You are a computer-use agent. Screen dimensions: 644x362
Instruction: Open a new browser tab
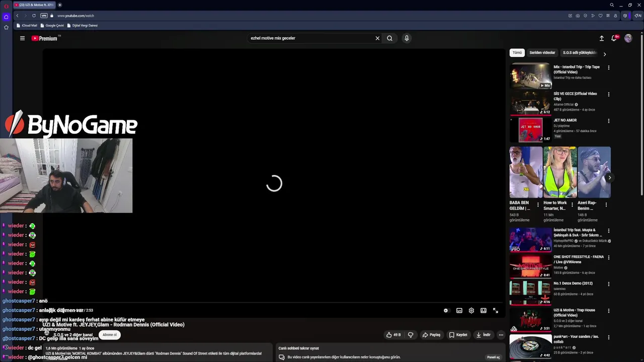(x=59, y=5)
